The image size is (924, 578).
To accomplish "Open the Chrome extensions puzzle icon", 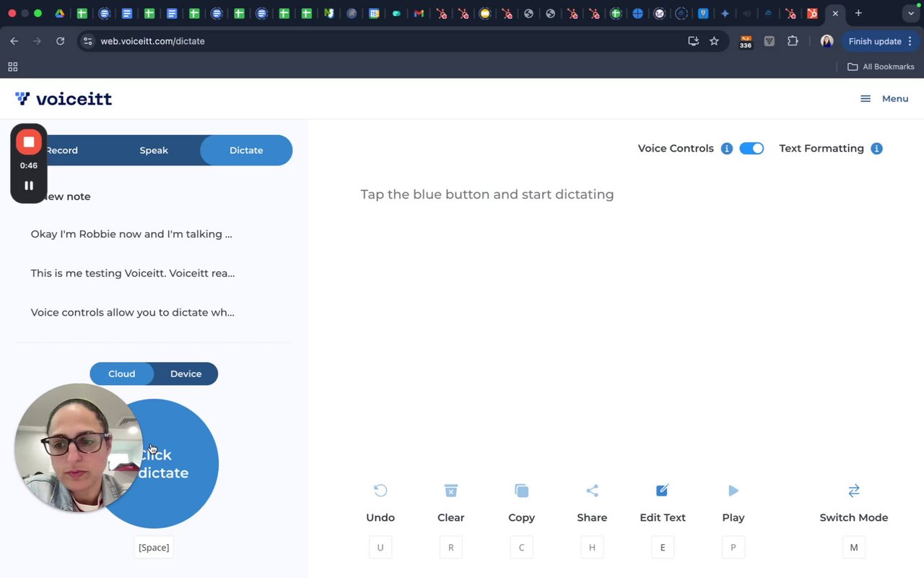I will [793, 41].
